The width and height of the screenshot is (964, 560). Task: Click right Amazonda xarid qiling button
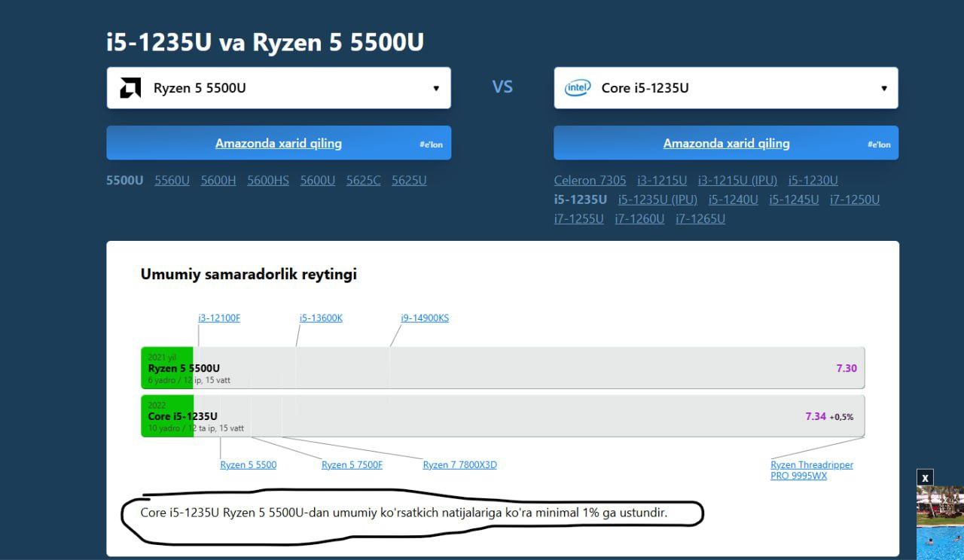pos(726,143)
